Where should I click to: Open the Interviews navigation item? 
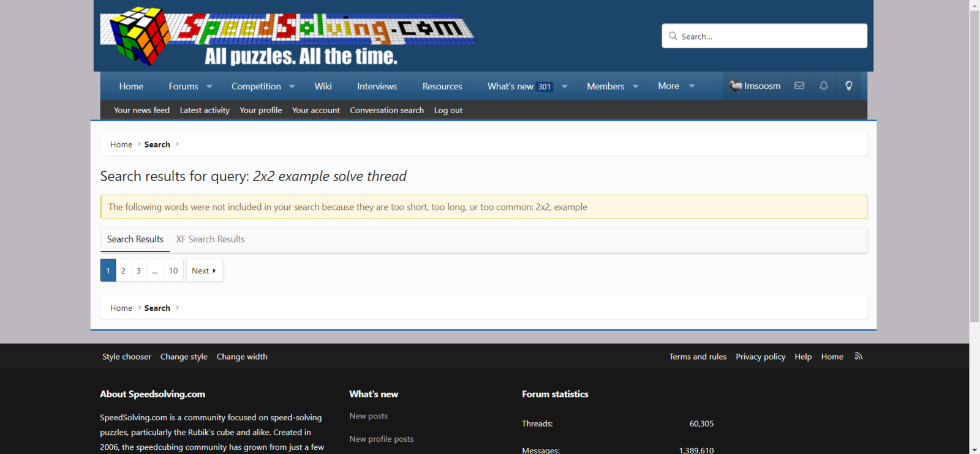[x=377, y=86]
